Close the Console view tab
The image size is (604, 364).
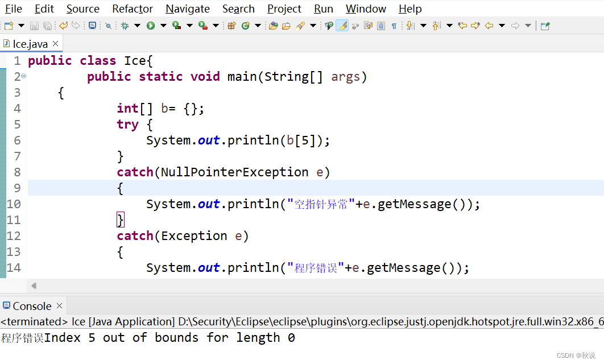click(x=59, y=305)
